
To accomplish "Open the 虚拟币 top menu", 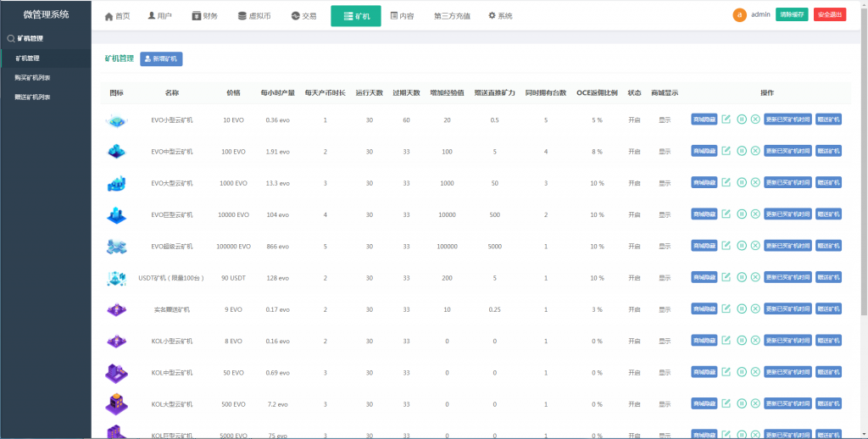I will coord(254,16).
